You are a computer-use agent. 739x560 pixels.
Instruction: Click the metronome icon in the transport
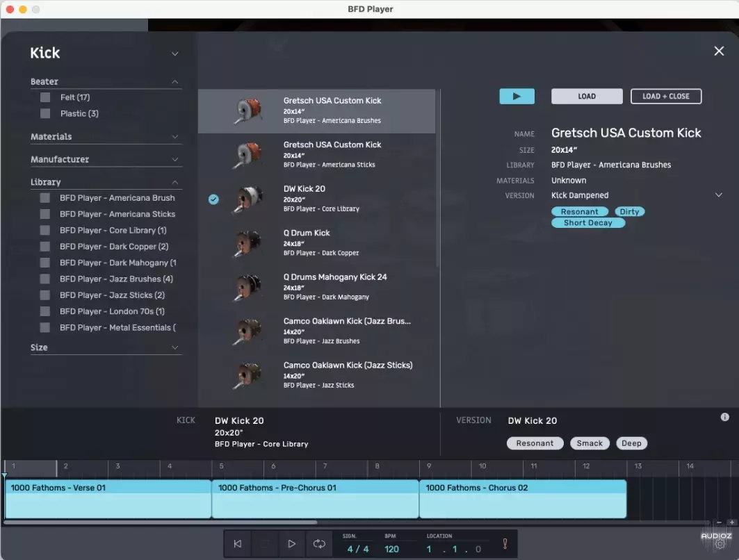click(x=505, y=544)
